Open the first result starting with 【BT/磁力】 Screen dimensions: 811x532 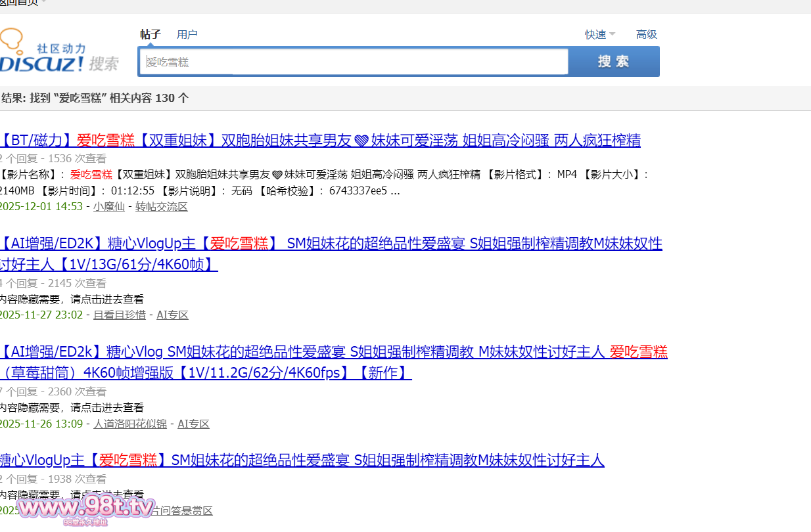(x=319, y=141)
